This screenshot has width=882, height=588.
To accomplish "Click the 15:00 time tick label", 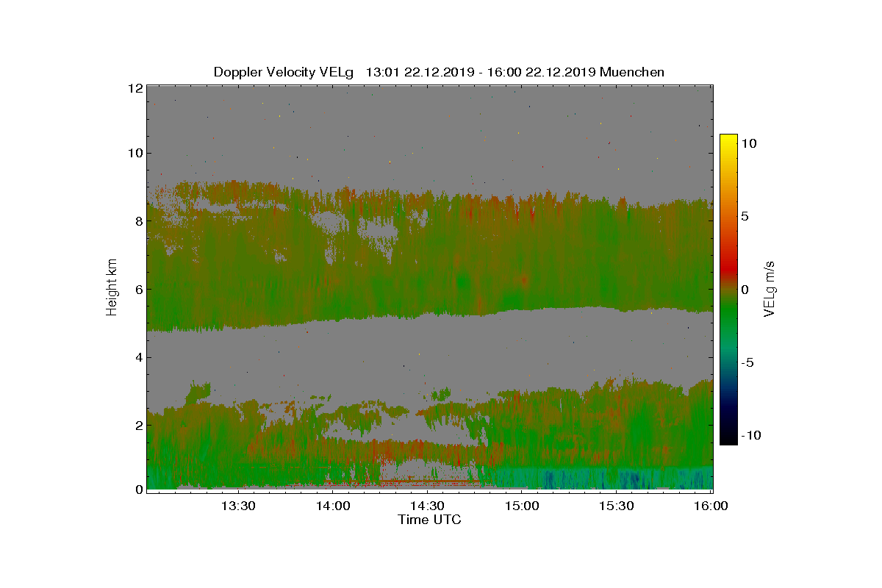I will 522,506.
